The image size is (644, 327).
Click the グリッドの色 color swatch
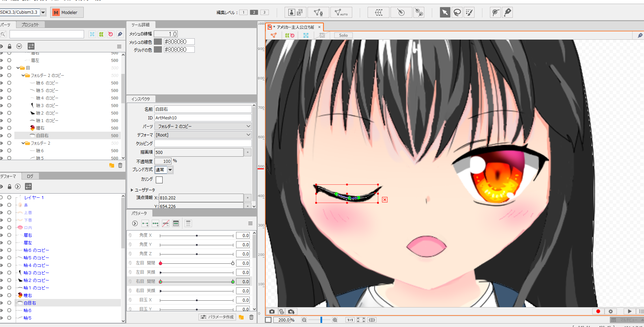[157, 49]
